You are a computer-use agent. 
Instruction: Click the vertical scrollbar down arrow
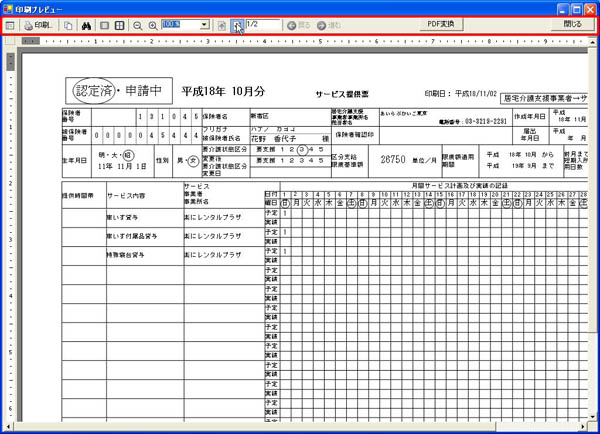click(x=592, y=417)
